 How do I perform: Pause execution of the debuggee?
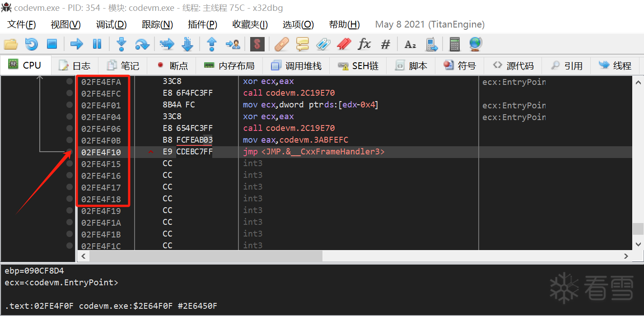pyautogui.click(x=97, y=44)
